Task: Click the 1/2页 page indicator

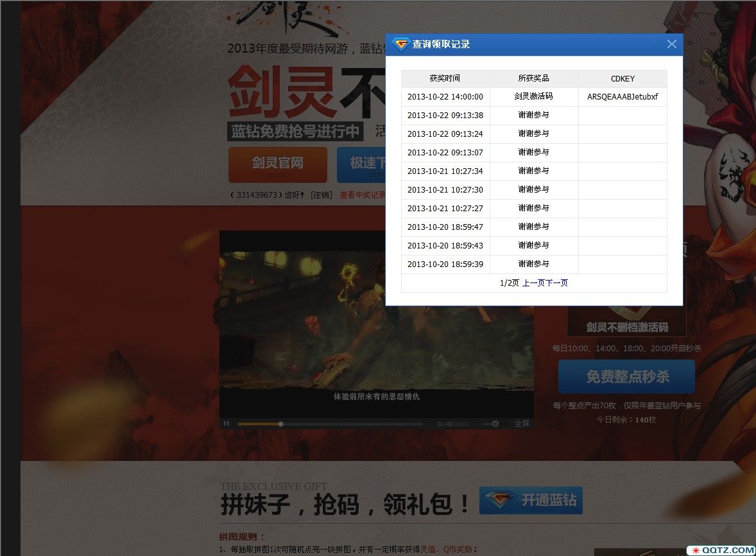Action: (x=510, y=283)
